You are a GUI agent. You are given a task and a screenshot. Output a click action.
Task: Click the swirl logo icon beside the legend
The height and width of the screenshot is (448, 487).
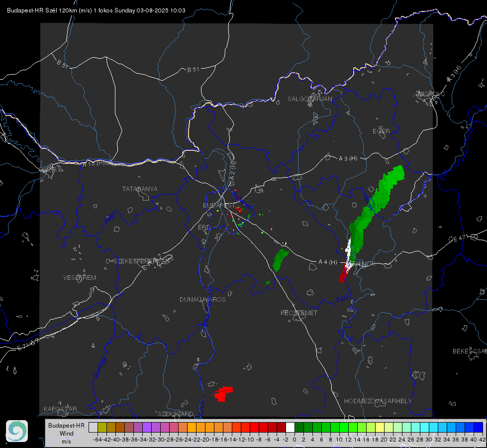pyautogui.click(x=17, y=431)
